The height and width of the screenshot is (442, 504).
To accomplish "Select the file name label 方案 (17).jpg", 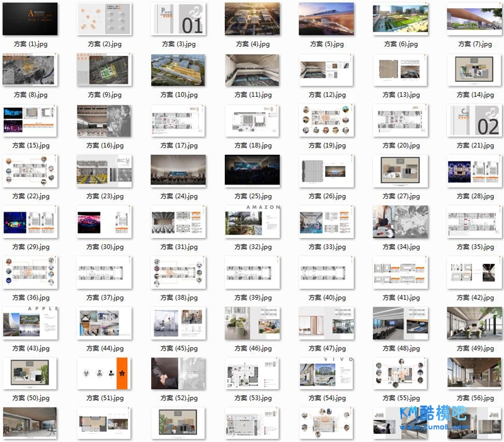I will (x=178, y=145).
